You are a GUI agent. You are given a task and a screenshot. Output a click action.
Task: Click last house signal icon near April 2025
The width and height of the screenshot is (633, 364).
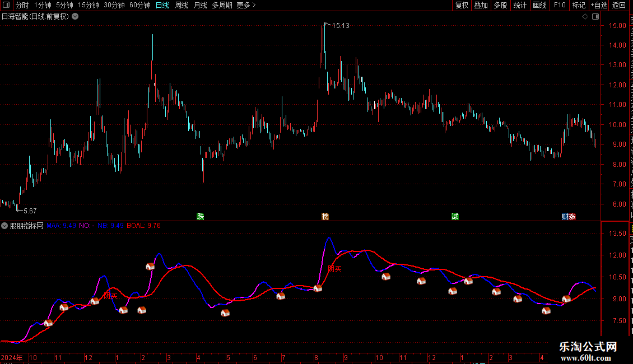(x=566, y=299)
